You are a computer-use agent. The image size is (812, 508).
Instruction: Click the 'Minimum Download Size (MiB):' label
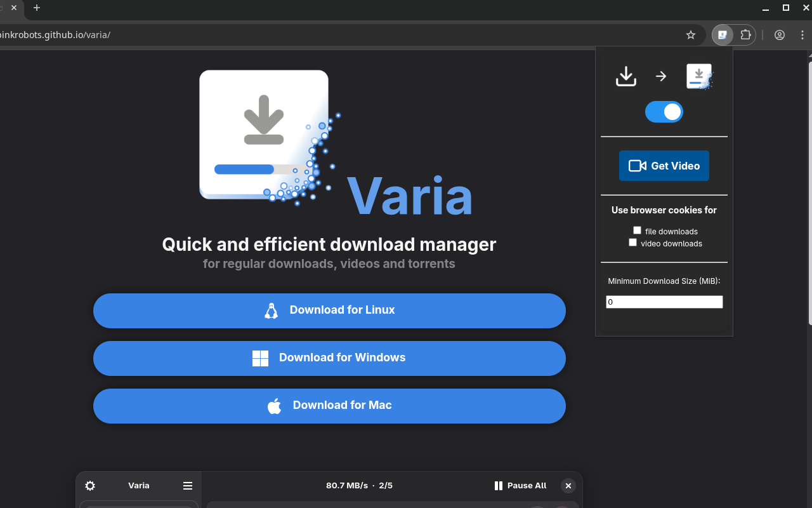664,281
